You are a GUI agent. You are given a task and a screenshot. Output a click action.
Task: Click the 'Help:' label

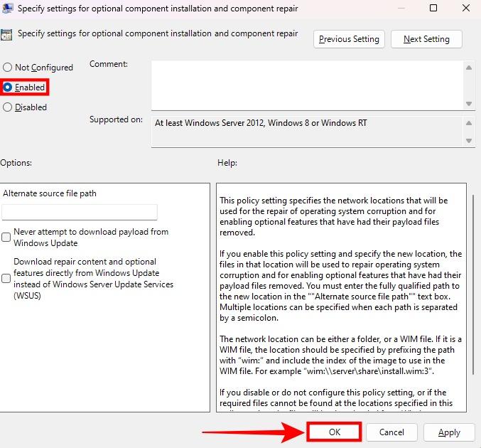pyautogui.click(x=227, y=163)
